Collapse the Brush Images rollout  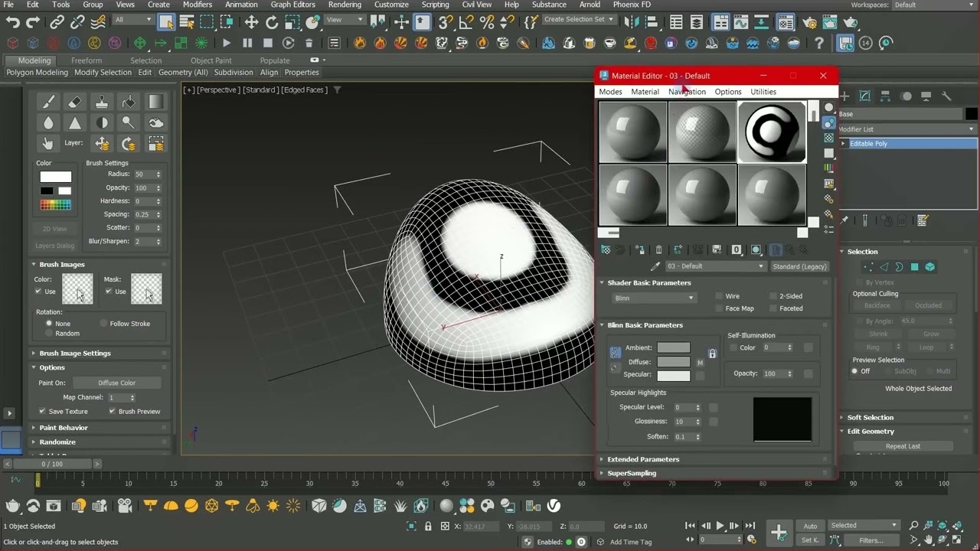(100, 264)
